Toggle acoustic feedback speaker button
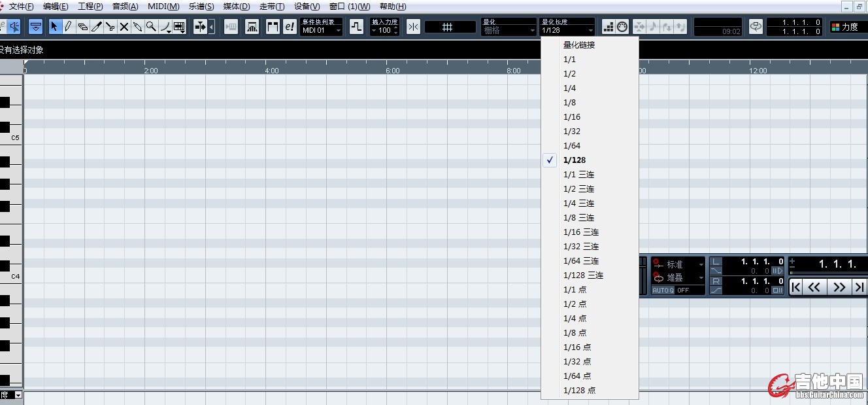 [14, 27]
